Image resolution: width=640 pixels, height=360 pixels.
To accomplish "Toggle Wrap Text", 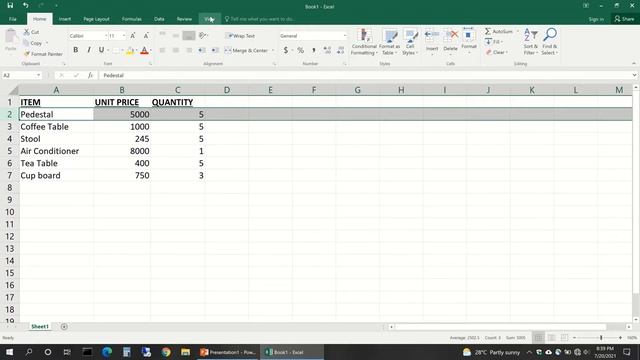I will [x=241, y=36].
